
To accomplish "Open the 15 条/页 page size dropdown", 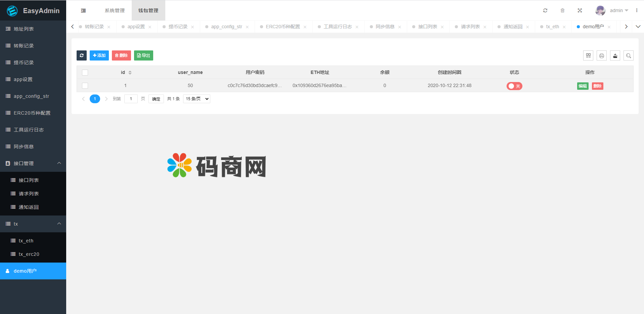I will [x=196, y=99].
